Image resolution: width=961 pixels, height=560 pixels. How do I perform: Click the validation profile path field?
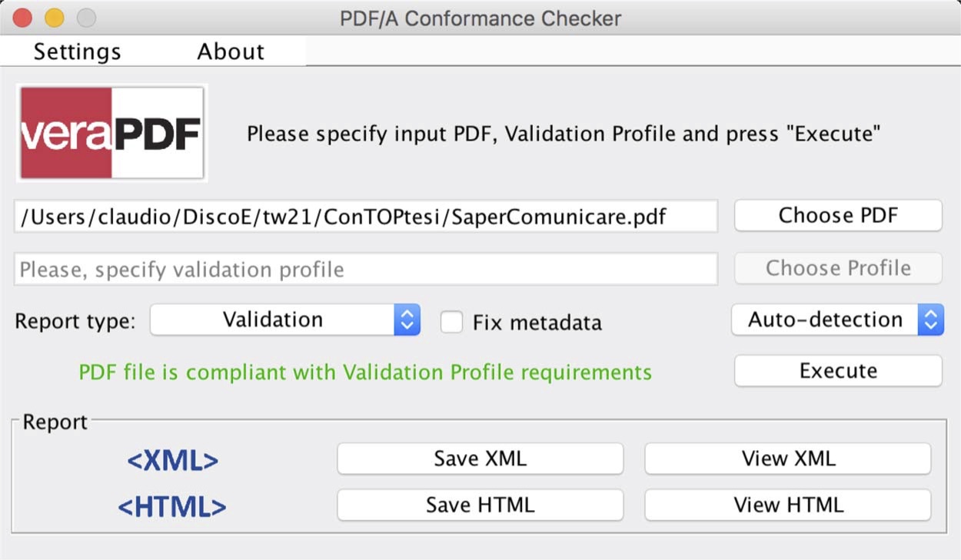[365, 270]
